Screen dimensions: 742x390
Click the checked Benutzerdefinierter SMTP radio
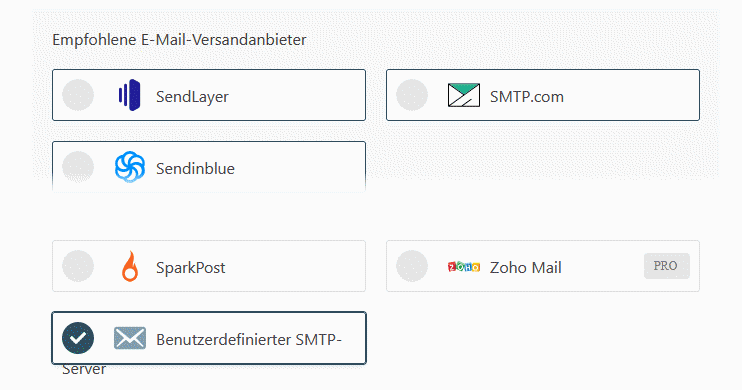[x=78, y=338]
